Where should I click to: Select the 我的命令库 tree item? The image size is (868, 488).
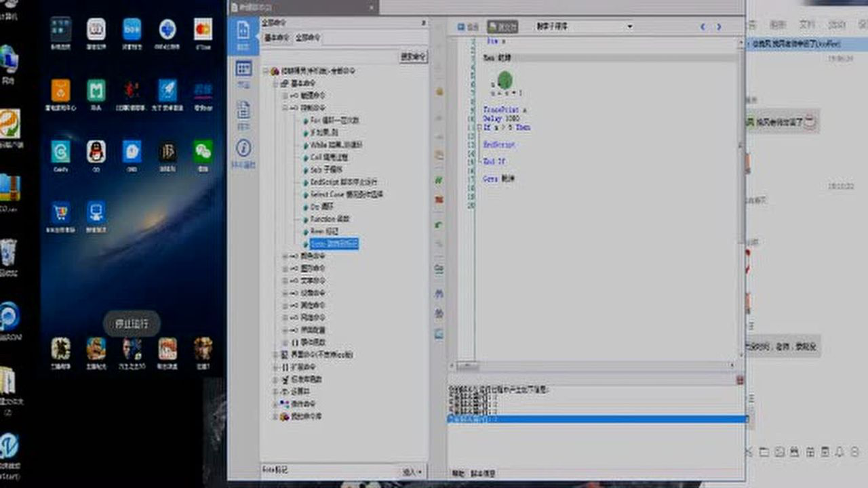point(306,416)
